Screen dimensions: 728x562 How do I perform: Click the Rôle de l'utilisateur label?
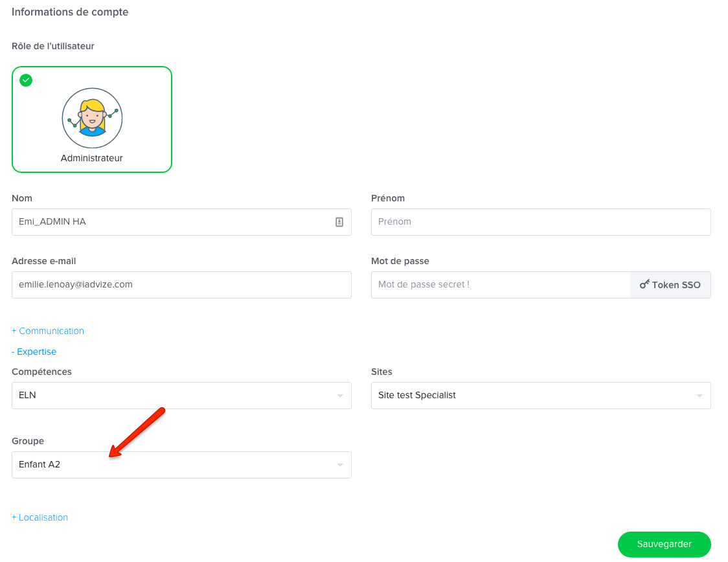tap(53, 46)
